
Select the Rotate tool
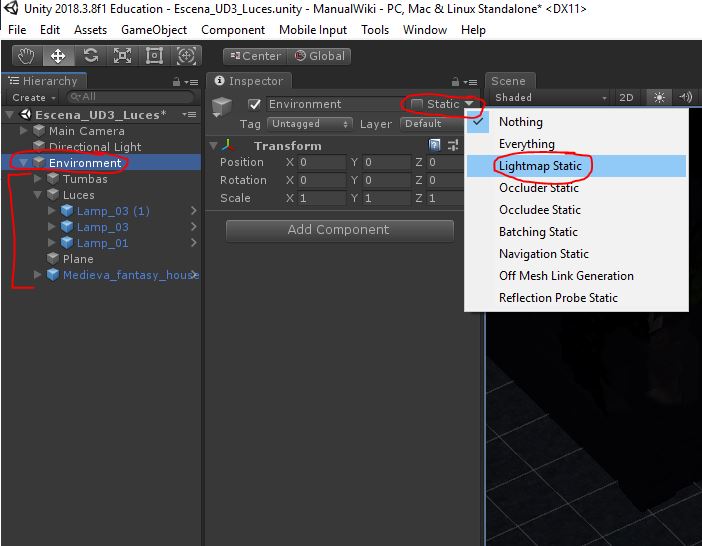tap(90, 56)
